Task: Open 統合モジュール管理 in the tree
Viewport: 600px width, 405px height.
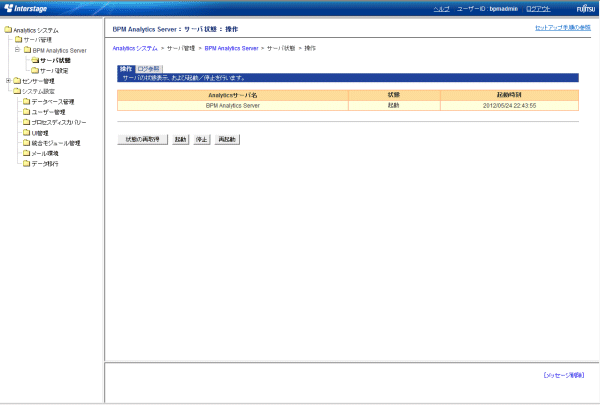Action: coord(56,143)
